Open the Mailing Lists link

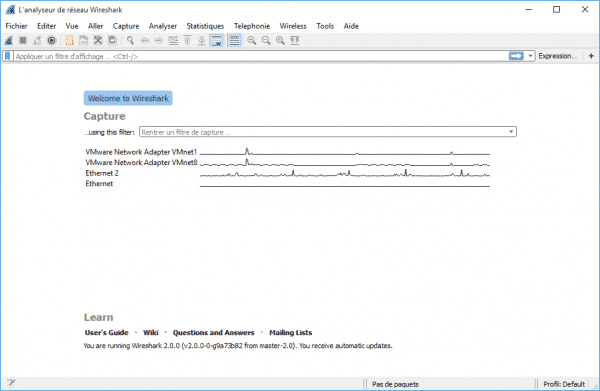pyautogui.click(x=291, y=332)
